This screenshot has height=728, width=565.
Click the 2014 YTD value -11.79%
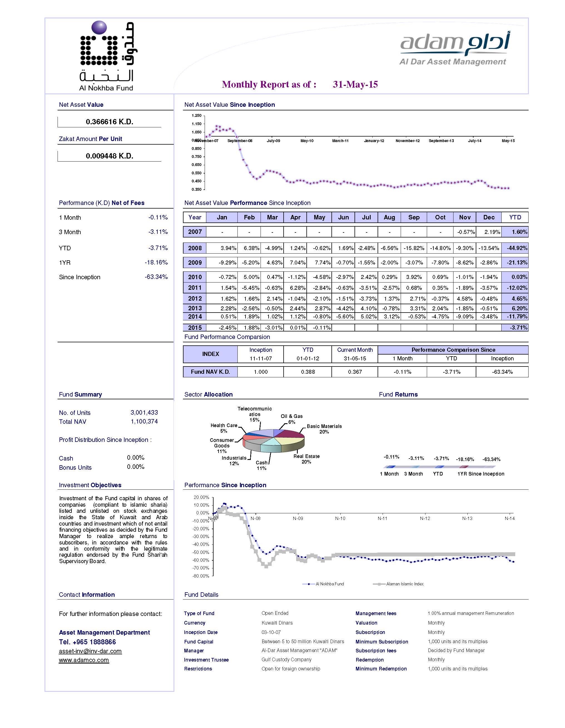pos(515,316)
